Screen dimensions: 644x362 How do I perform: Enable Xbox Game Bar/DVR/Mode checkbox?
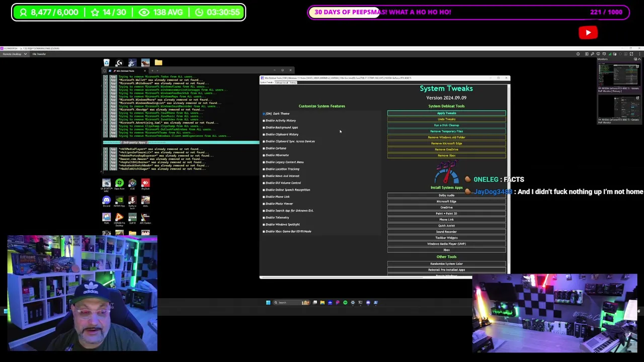(x=264, y=231)
